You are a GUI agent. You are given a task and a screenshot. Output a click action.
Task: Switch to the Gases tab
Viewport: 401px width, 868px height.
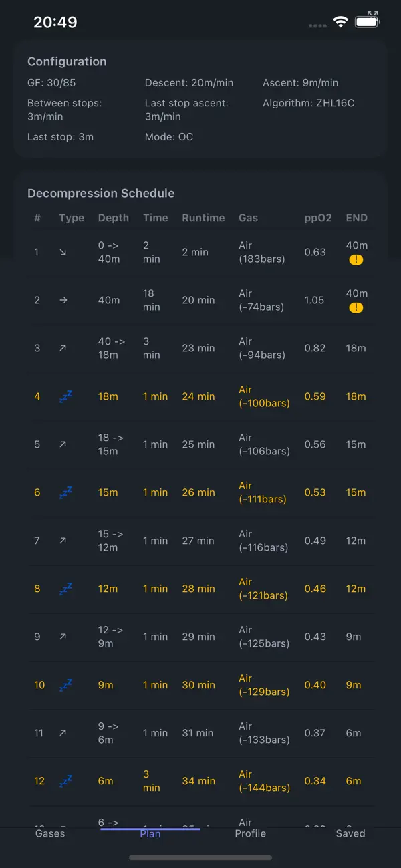(x=50, y=833)
